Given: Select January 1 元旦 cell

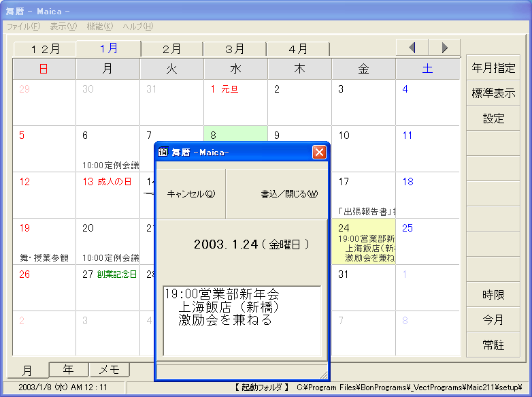Looking at the screenshot, I should coord(235,102).
